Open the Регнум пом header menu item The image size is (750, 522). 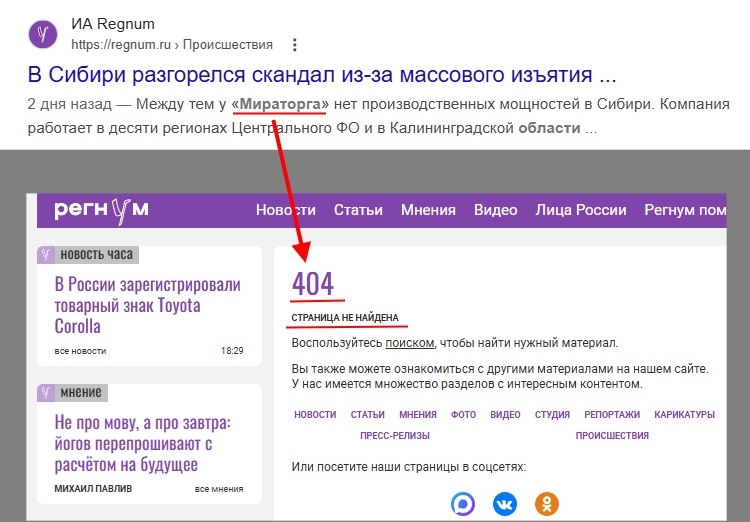[x=685, y=210]
